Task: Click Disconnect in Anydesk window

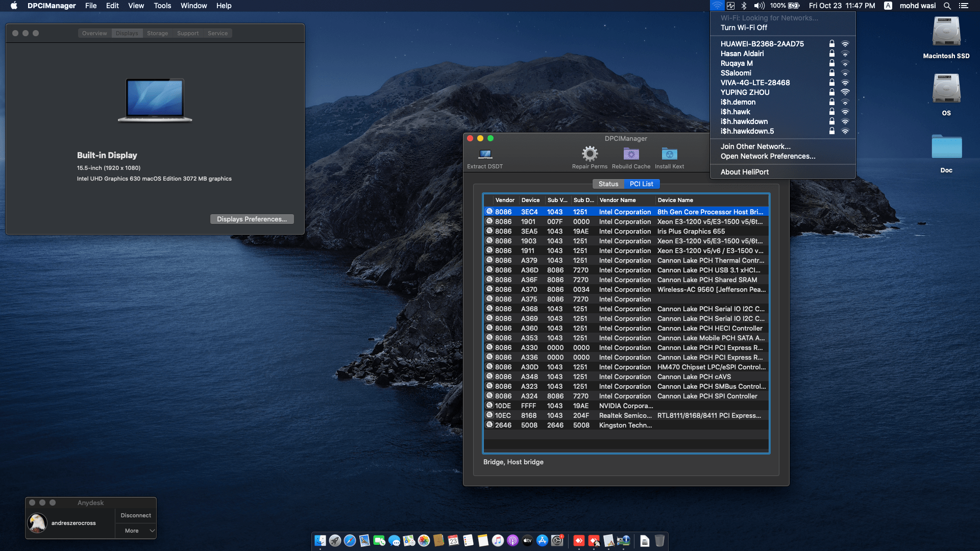Action: click(136, 515)
